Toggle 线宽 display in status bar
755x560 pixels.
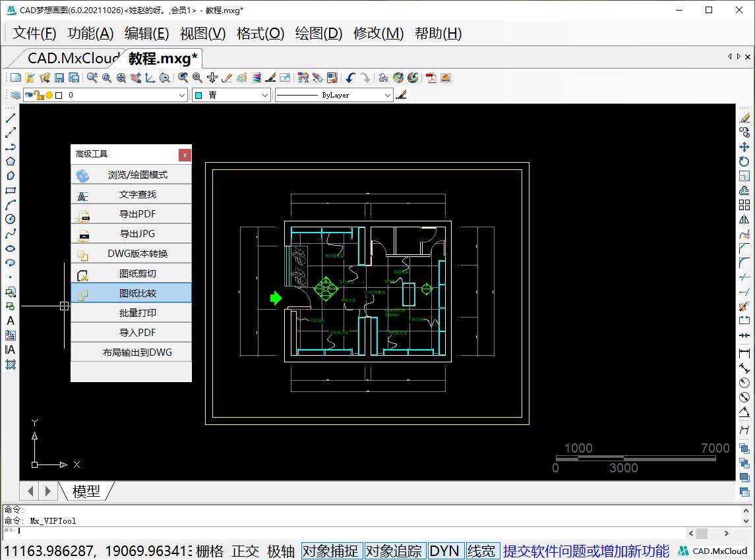pyautogui.click(x=483, y=551)
